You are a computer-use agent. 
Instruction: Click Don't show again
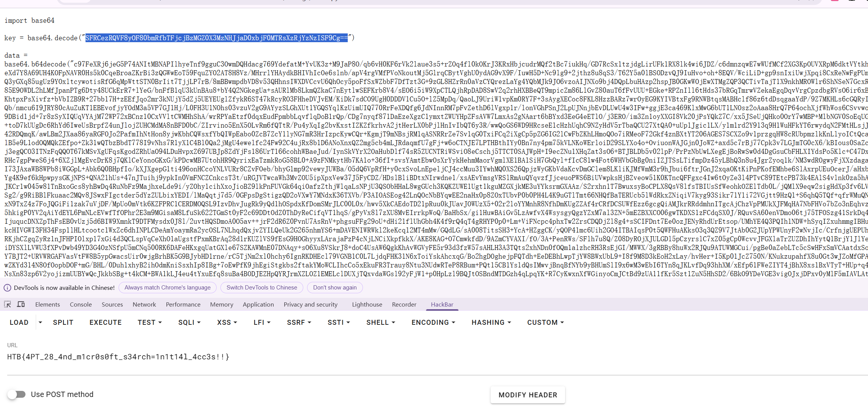[334, 288]
